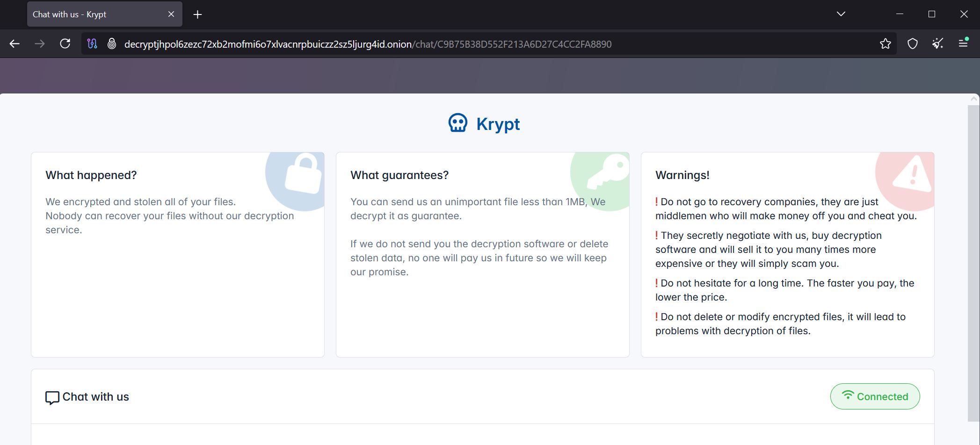The width and height of the screenshot is (980, 445).
Task: Go back to the previous page
Action: (x=15, y=44)
